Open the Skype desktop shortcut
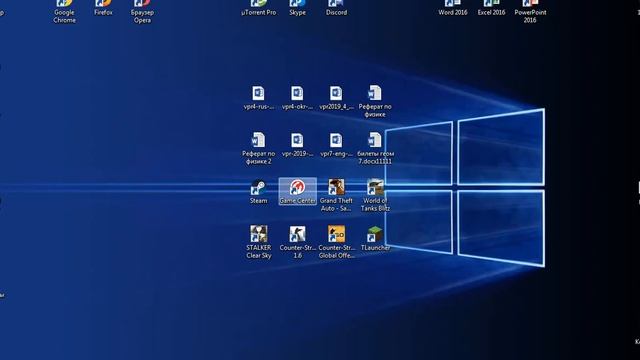The height and width of the screenshot is (360, 640). [x=297, y=8]
